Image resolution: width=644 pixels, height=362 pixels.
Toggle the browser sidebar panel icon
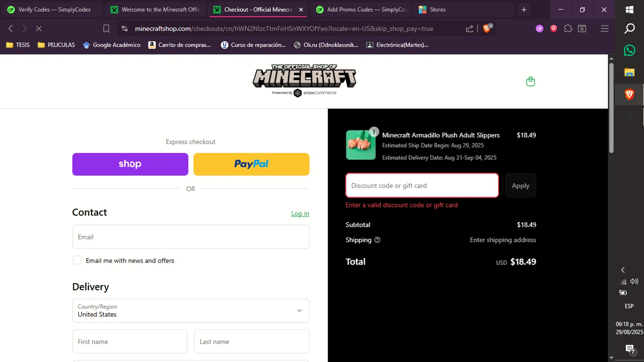click(582, 28)
